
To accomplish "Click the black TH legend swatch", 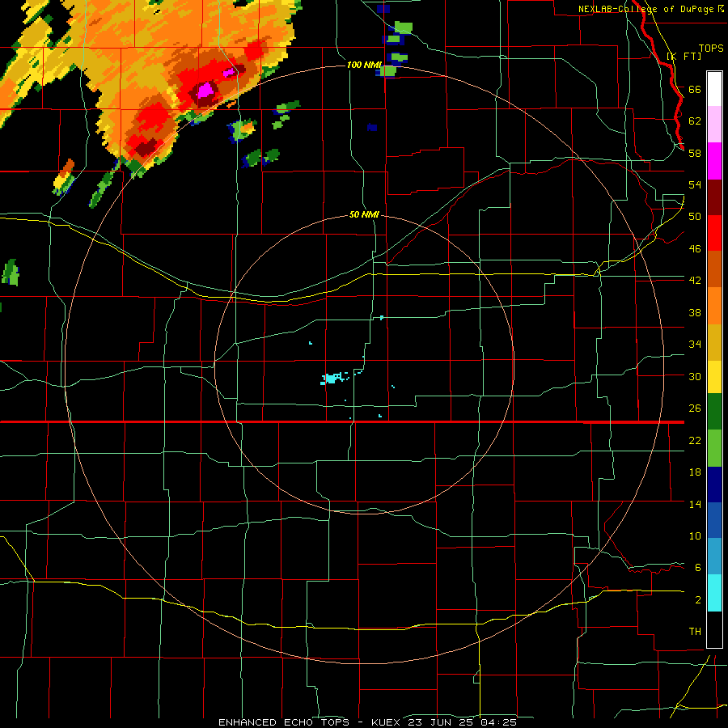I will [x=714, y=629].
